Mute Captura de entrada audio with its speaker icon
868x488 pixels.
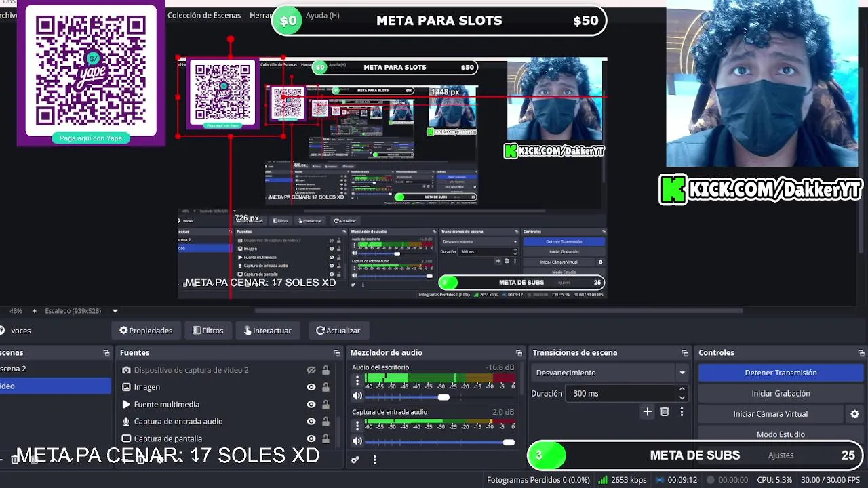point(357,441)
